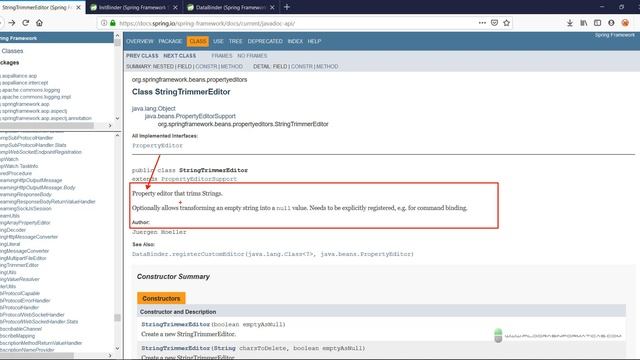The image size is (640, 360).
Task: Click the FRAMES link
Action: pyautogui.click(x=222, y=56)
